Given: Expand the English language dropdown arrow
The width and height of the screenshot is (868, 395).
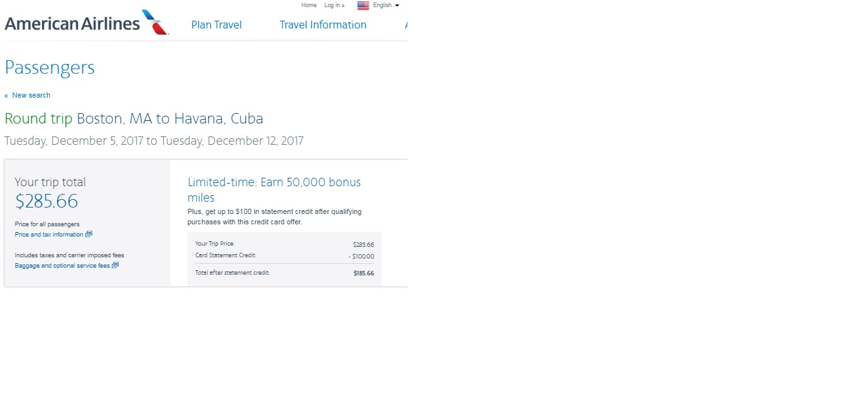Looking at the screenshot, I should click(397, 6).
